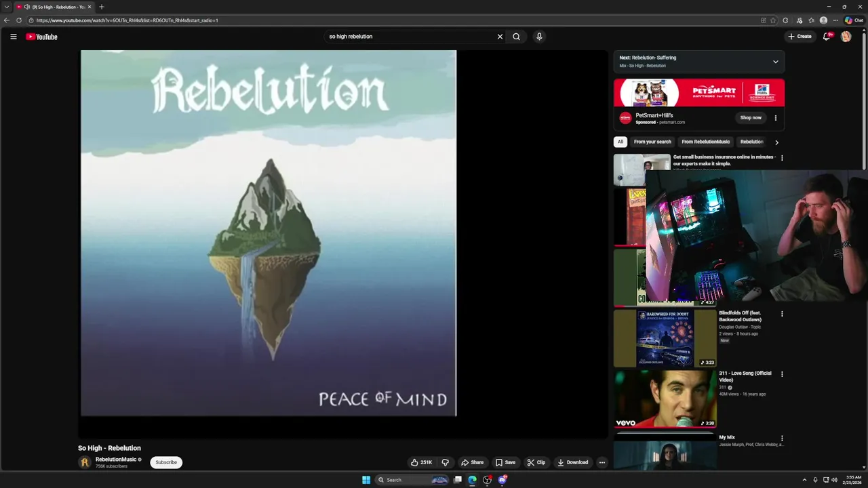Create a clip of video
868x488 pixels.
(536, 462)
